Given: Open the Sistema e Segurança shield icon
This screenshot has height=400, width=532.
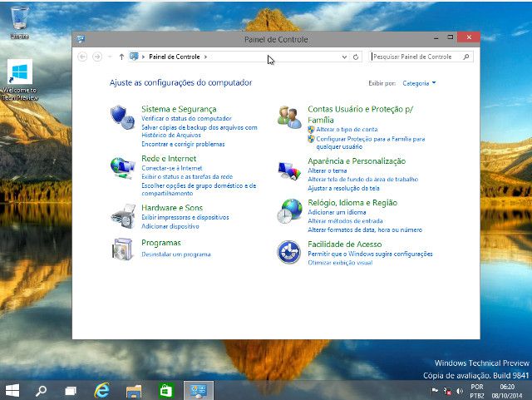Looking at the screenshot, I should tap(122, 117).
